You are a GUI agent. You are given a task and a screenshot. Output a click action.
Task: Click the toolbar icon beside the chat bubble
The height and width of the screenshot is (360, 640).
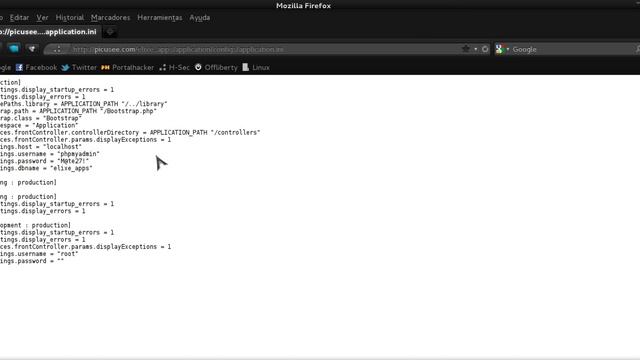pos(32,49)
